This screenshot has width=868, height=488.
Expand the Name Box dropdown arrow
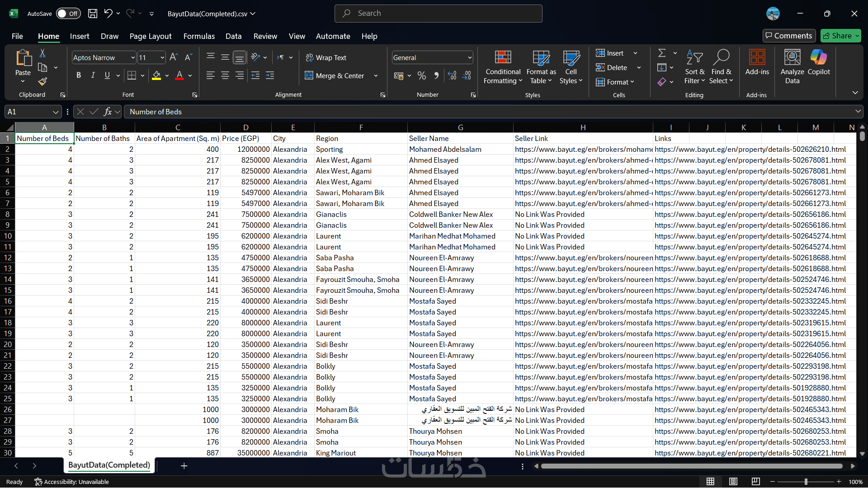tap(56, 112)
